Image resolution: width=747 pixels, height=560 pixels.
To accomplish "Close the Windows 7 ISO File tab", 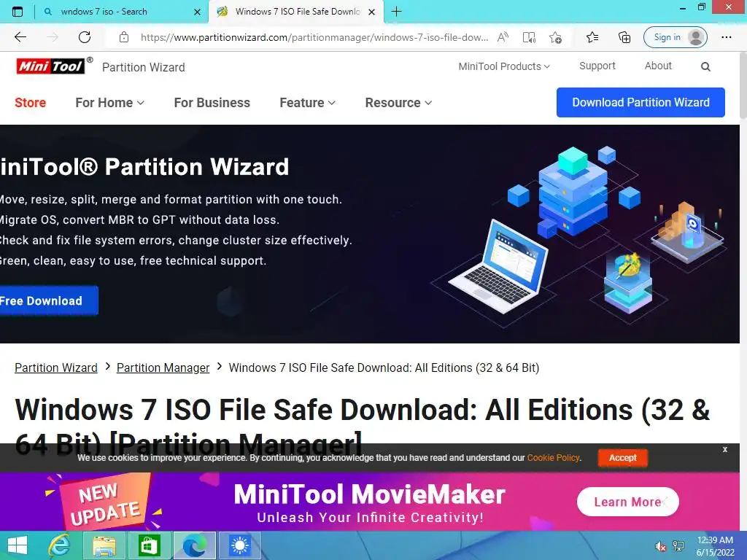I will [371, 12].
